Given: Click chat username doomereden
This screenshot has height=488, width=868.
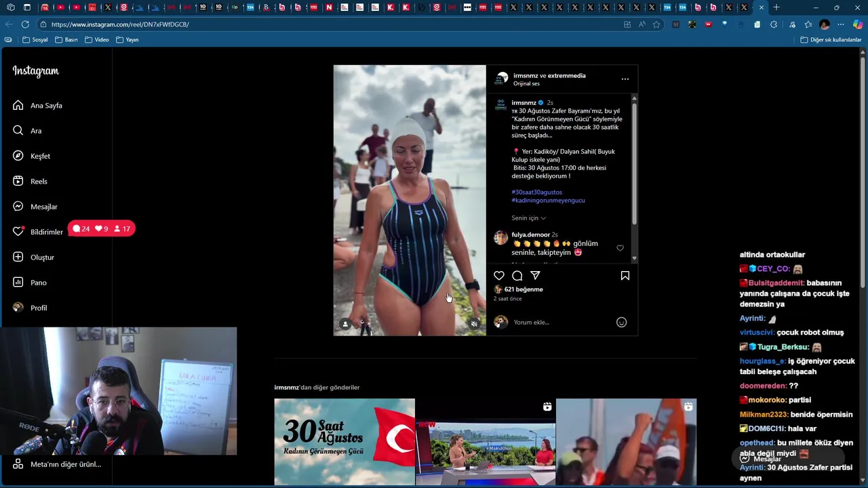Looking at the screenshot, I should (763, 386).
